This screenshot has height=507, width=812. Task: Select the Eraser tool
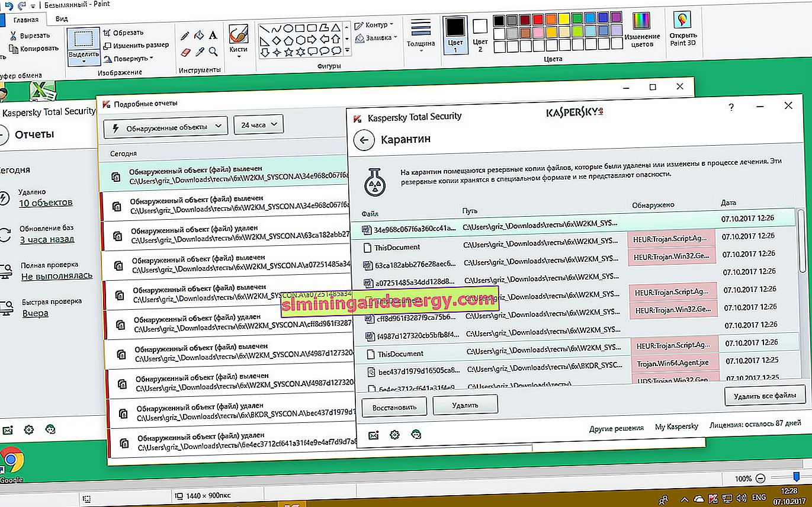coord(185,52)
